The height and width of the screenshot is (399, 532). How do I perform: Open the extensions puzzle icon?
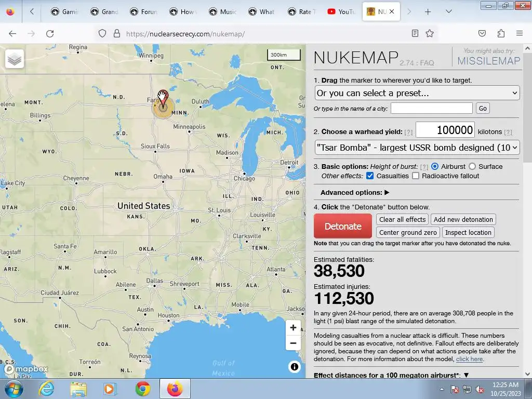tap(501, 33)
